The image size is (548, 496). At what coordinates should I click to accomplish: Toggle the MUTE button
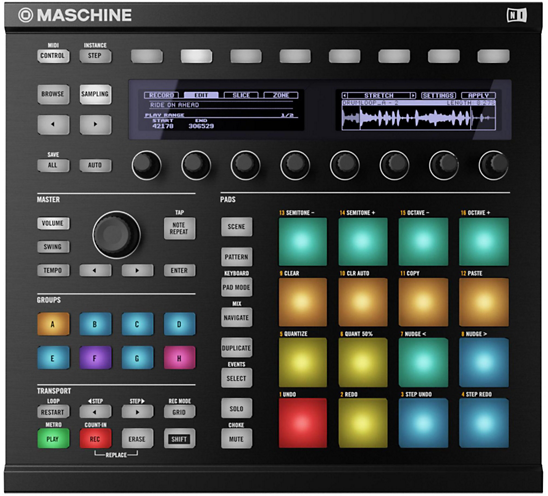[236, 439]
